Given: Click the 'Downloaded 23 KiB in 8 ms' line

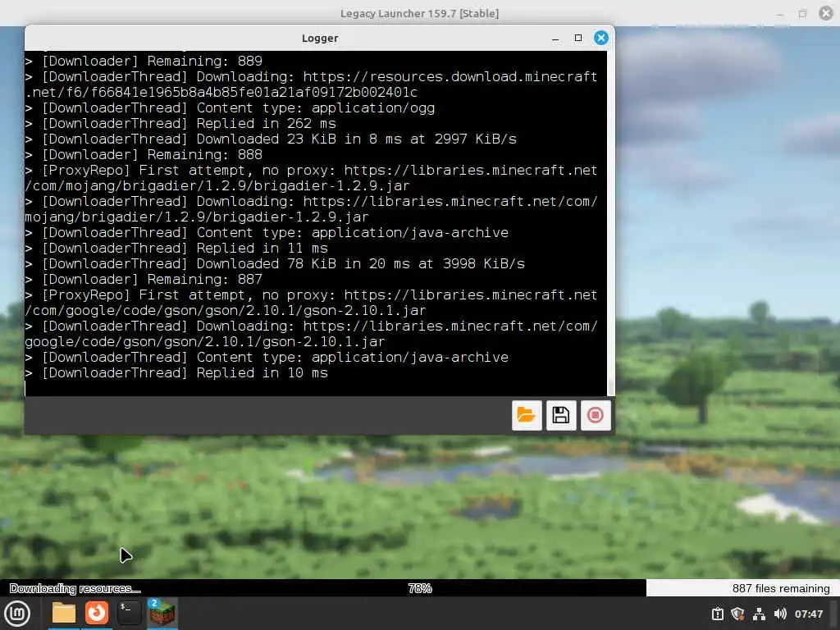Looking at the screenshot, I should pyautogui.click(x=271, y=139).
